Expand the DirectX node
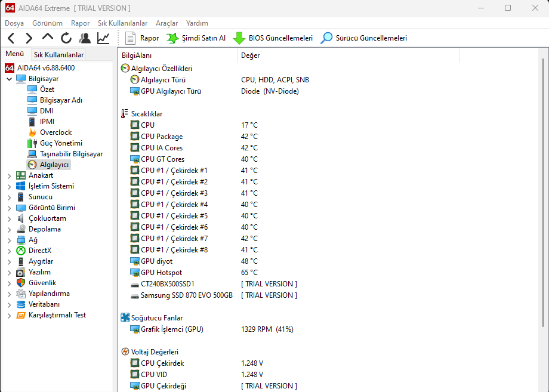 (x=9, y=251)
